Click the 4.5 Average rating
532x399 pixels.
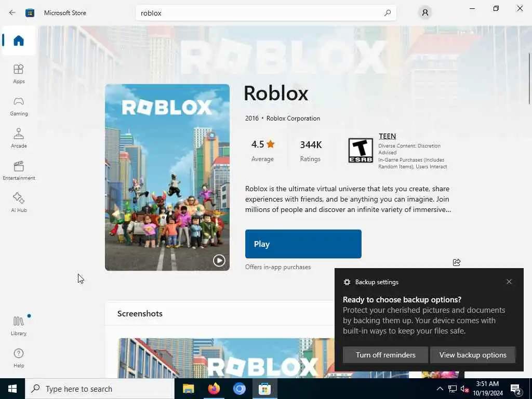pyautogui.click(x=262, y=151)
